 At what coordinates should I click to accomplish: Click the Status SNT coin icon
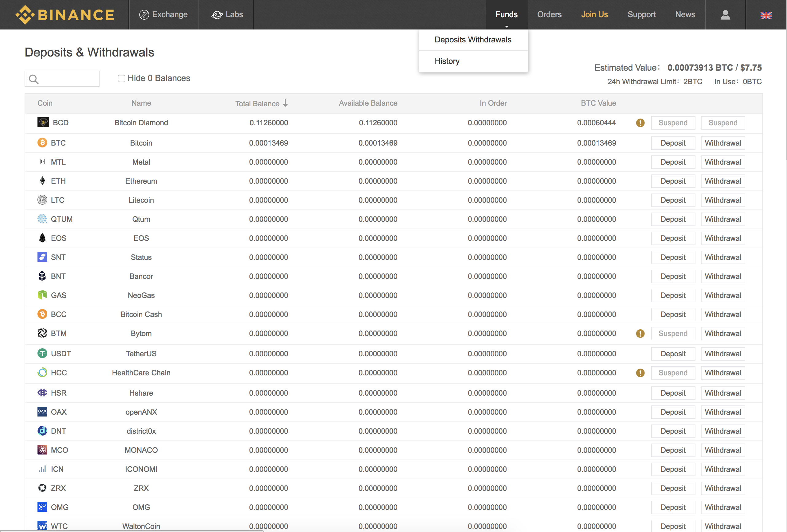[42, 257]
